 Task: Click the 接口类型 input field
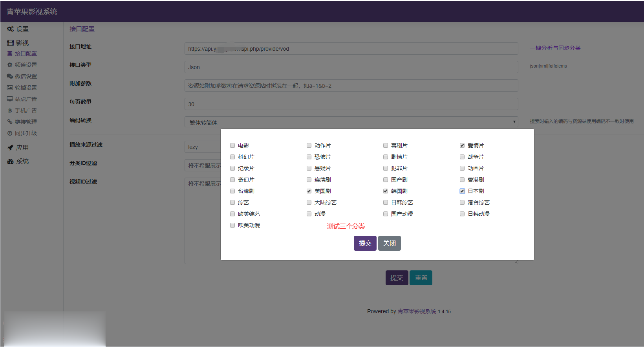coord(351,67)
